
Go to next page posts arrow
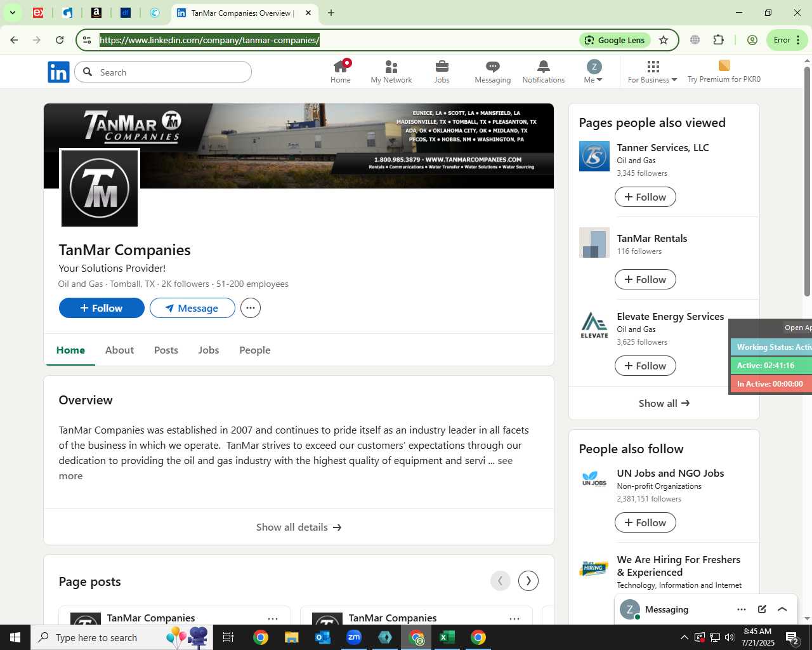[x=528, y=581]
